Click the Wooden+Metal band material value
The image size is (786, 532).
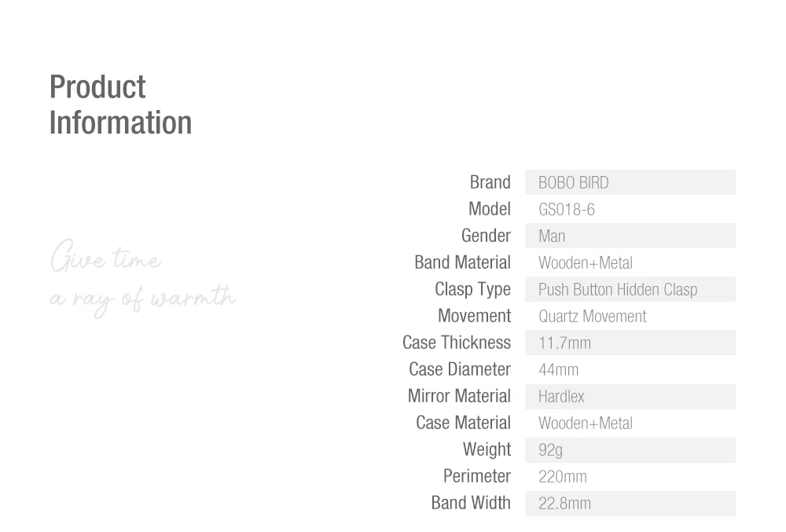pos(586,263)
